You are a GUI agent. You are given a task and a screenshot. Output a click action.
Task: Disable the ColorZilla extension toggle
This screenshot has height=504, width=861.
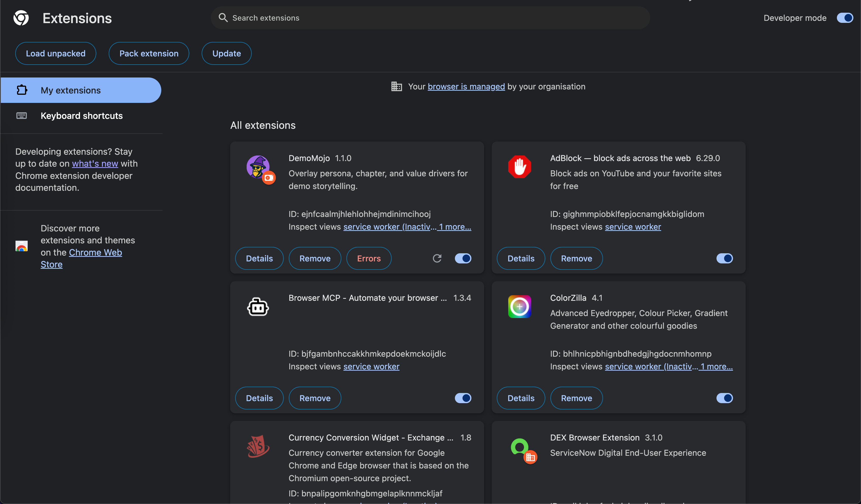point(725,398)
